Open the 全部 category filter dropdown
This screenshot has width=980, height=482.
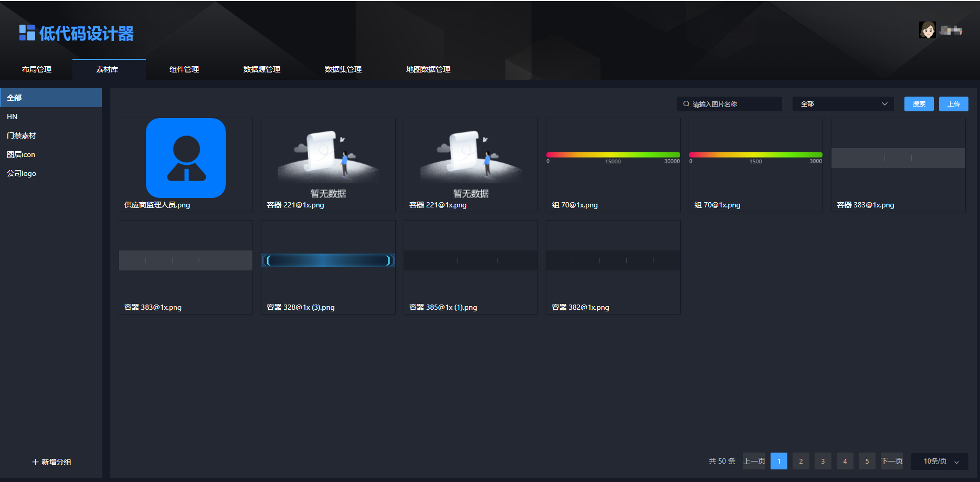[x=843, y=104]
